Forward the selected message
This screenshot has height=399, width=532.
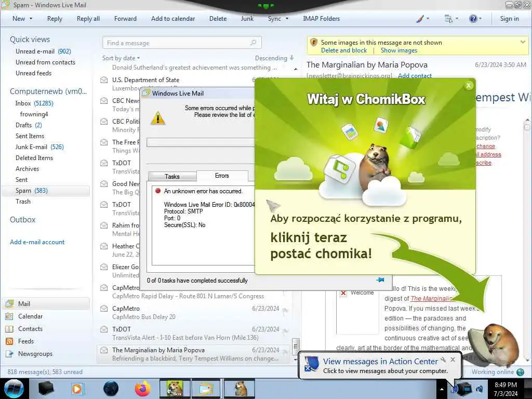[x=125, y=19]
